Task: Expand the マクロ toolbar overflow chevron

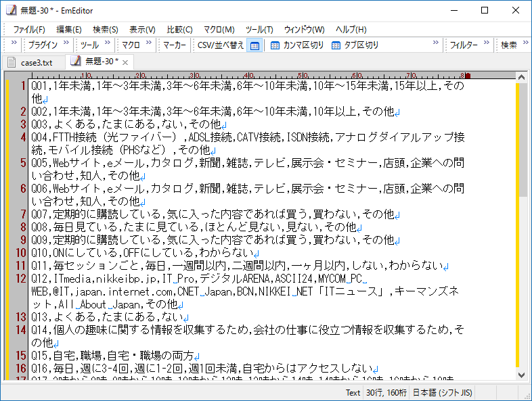Action: click(x=149, y=43)
